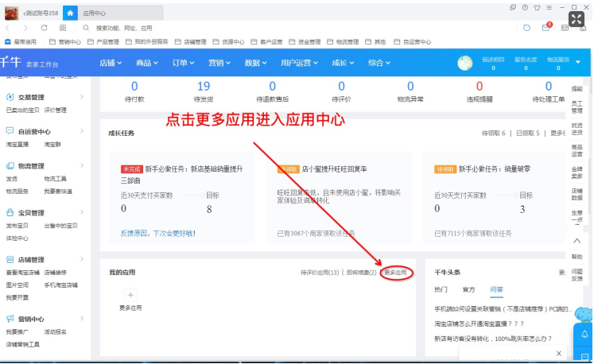Expand the 店铺管理 chevron arrow
Image resolution: width=594 pixels, height=364 pixels.
pyautogui.click(x=82, y=259)
